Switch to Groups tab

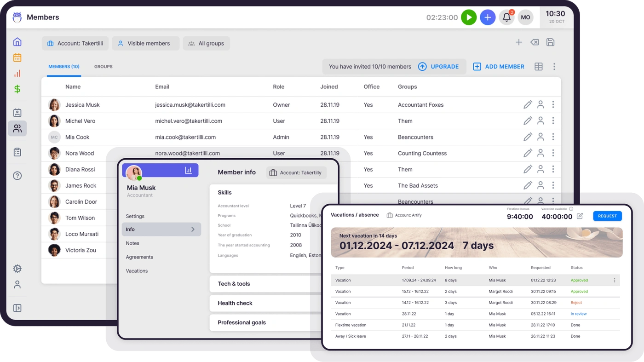pyautogui.click(x=103, y=67)
